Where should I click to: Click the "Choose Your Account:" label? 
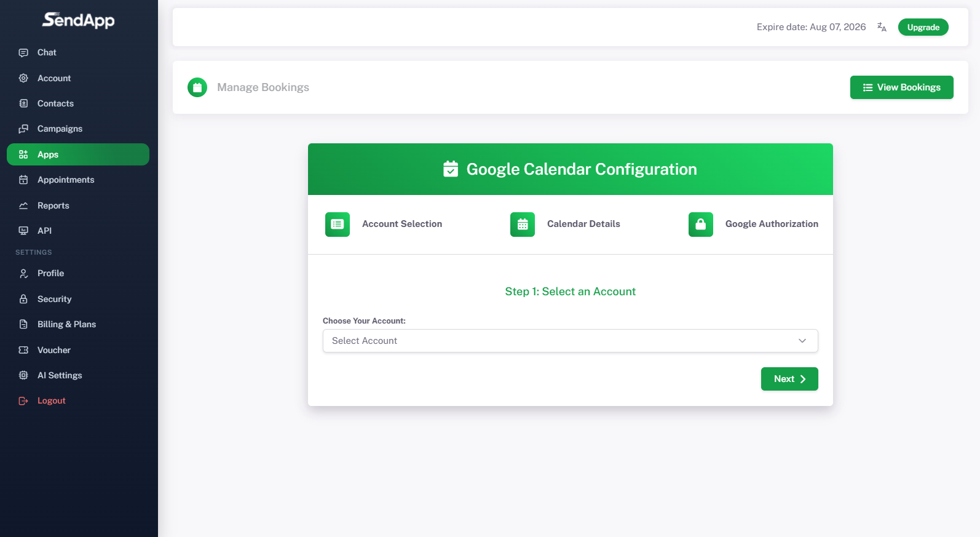pyautogui.click(x=364, y=321)
